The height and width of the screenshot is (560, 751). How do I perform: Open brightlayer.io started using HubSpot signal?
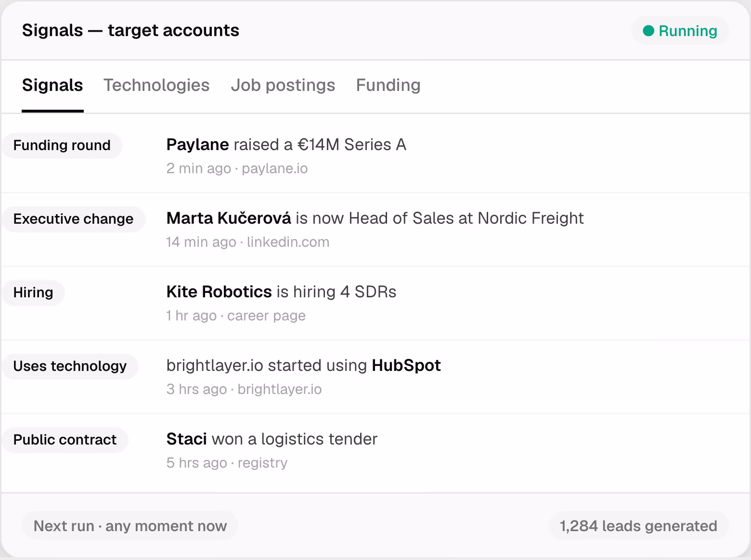tap(303, 365)
